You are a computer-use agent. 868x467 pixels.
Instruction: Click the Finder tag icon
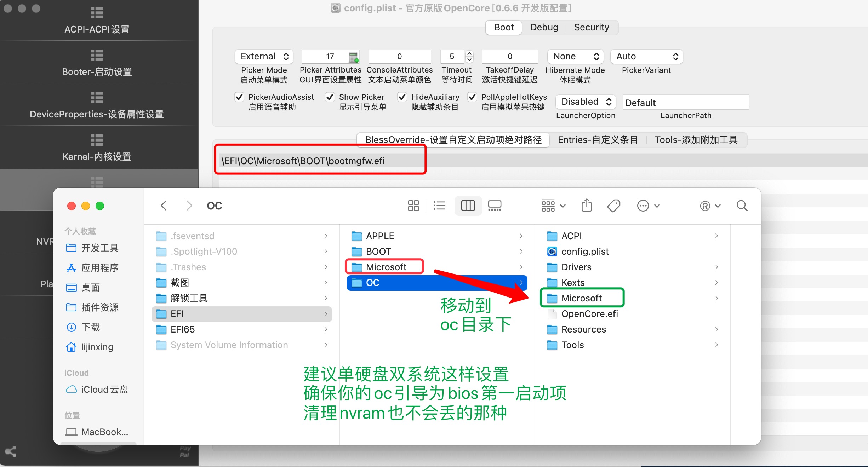click(613, 206)
